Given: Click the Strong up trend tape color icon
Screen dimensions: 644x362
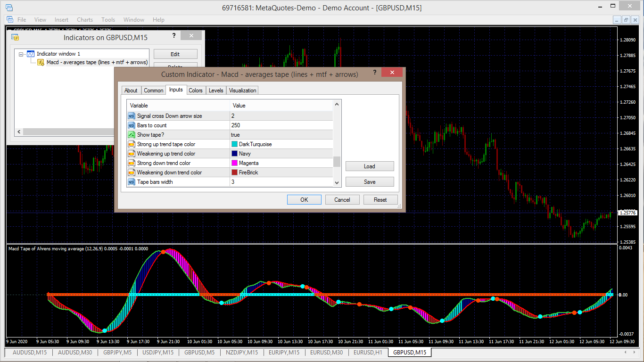Looking at the screenshot, I should [132, 144].
